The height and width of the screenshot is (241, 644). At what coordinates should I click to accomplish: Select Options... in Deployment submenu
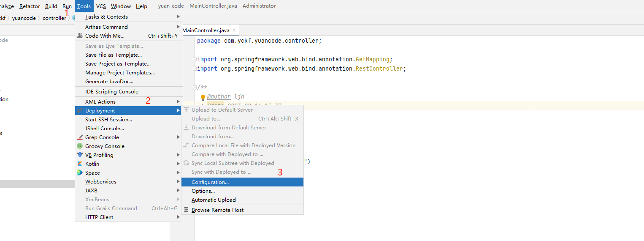[x=242, y=191]
